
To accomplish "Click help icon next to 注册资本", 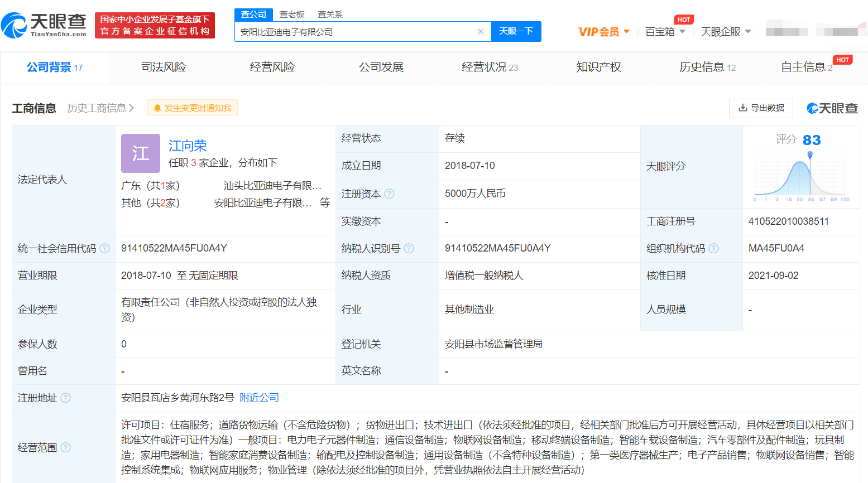I will click(390, 194).
